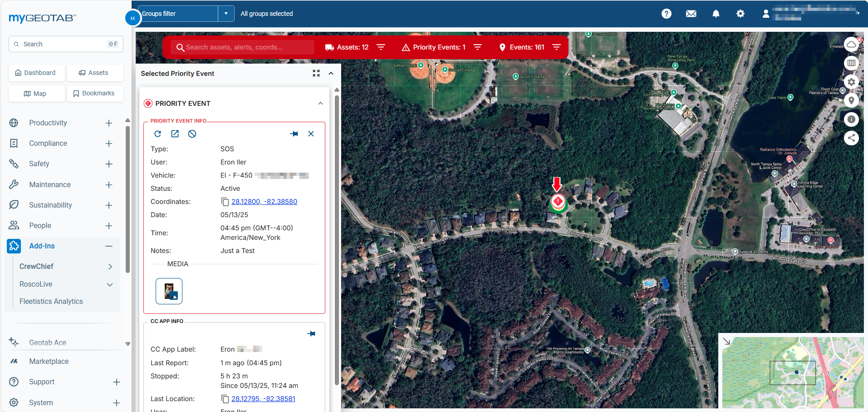Show Events: 161 list
Image resolution: width=868 pixels, height=412 pixels.
(522, 47)
